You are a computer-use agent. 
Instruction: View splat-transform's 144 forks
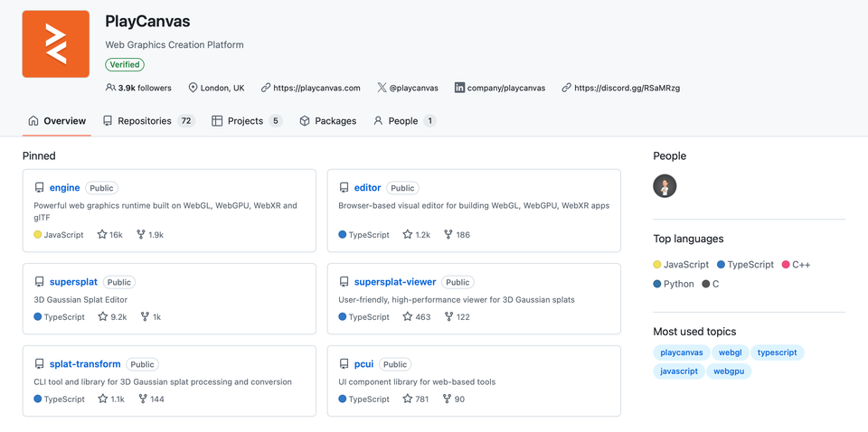click(151, 399)
